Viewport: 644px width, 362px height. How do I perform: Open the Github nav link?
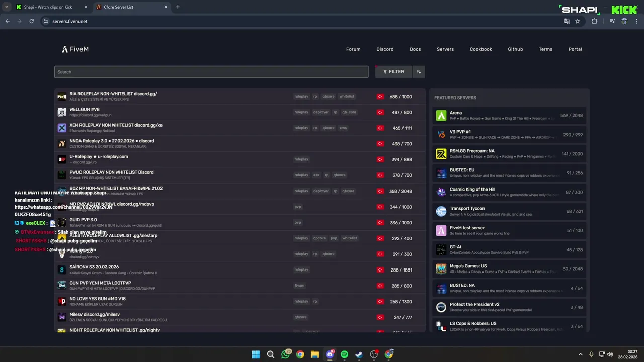tap(515, 49)
